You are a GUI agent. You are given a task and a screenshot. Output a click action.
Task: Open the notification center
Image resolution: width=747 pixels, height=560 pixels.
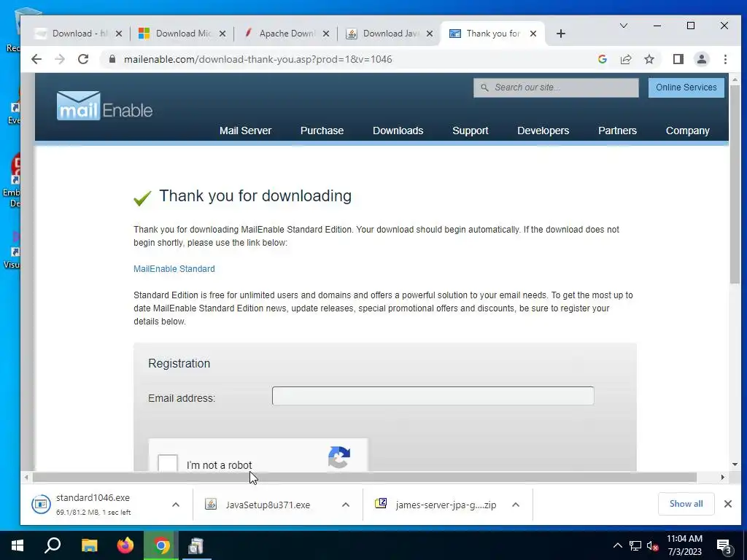[724, 547]
